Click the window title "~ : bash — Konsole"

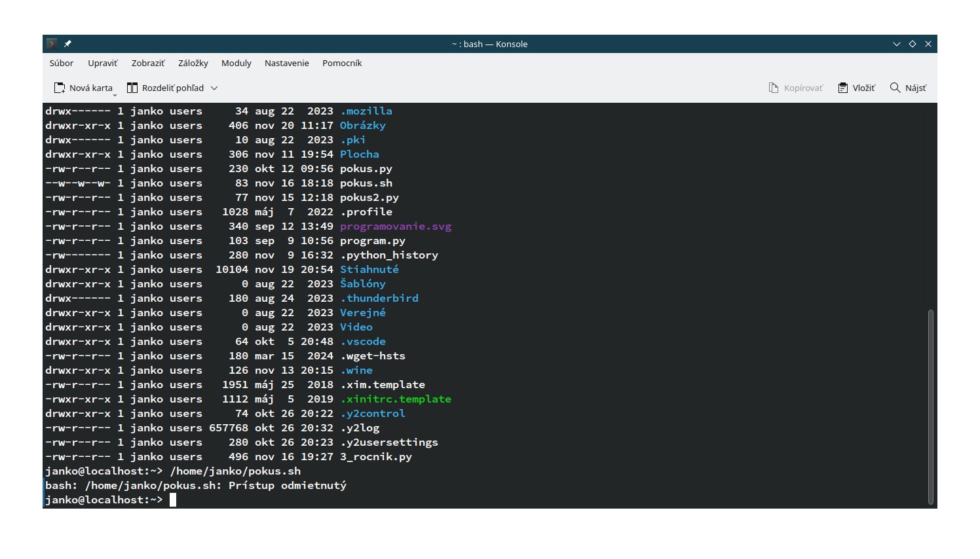(x=489, y=44)
